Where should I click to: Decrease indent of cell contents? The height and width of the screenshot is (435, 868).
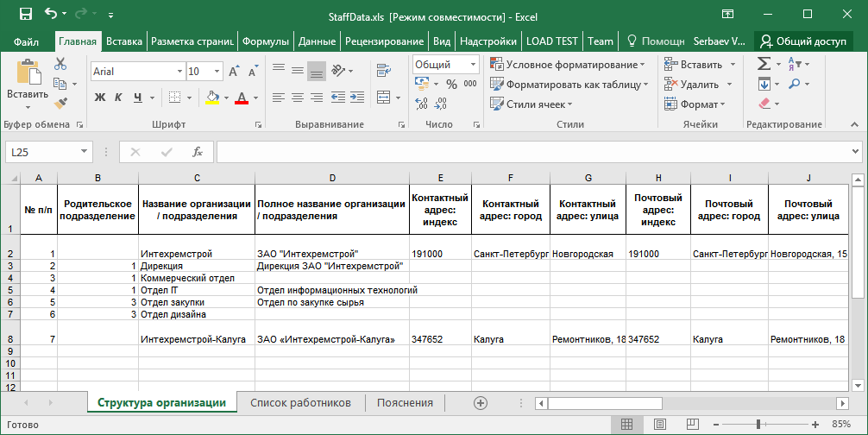click(x=338, y=98)
